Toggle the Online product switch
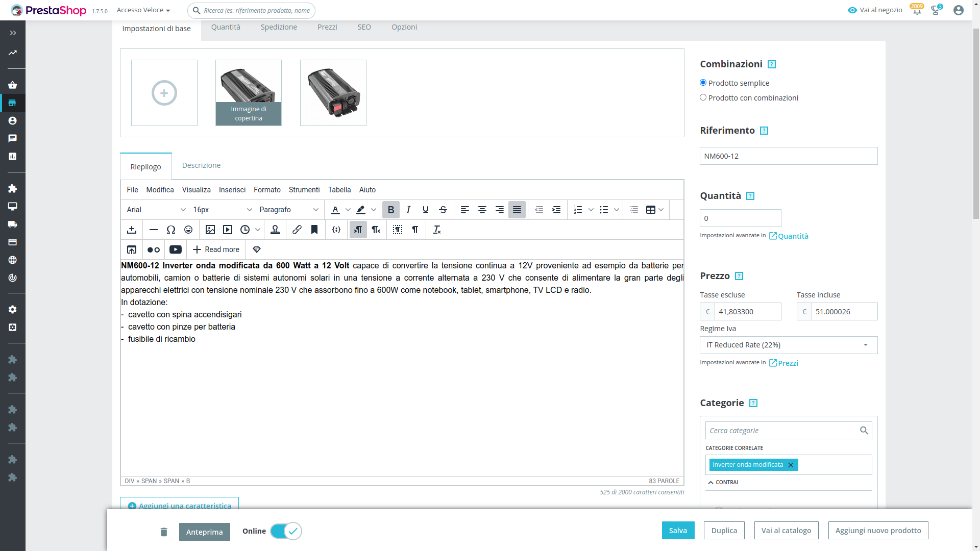Screen dimensions: 980x551 coord(286,531)
